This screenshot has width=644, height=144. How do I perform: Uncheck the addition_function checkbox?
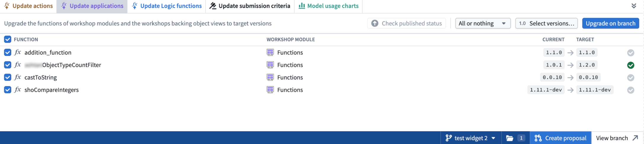pyautogui.click(x=8, y=52)
